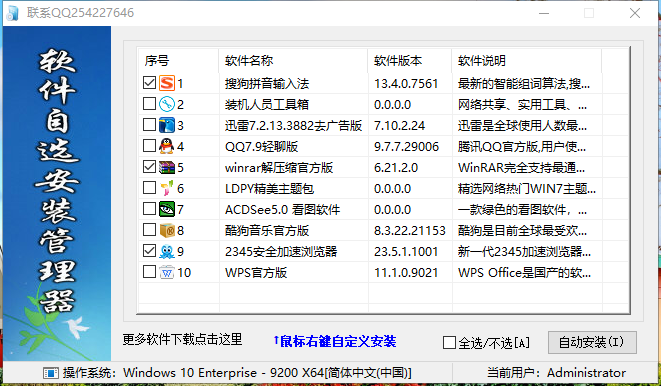Click the Sogou Pinyin icon in row 1
Screen dimensions: 661x386
pyautogui.click(x=167, y=83)
